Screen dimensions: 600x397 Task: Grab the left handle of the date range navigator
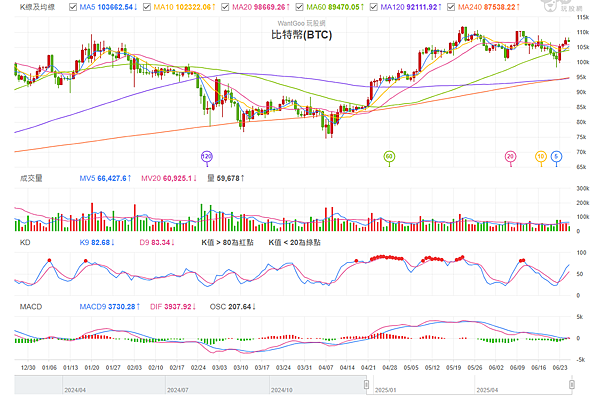[x=366, y=384]
